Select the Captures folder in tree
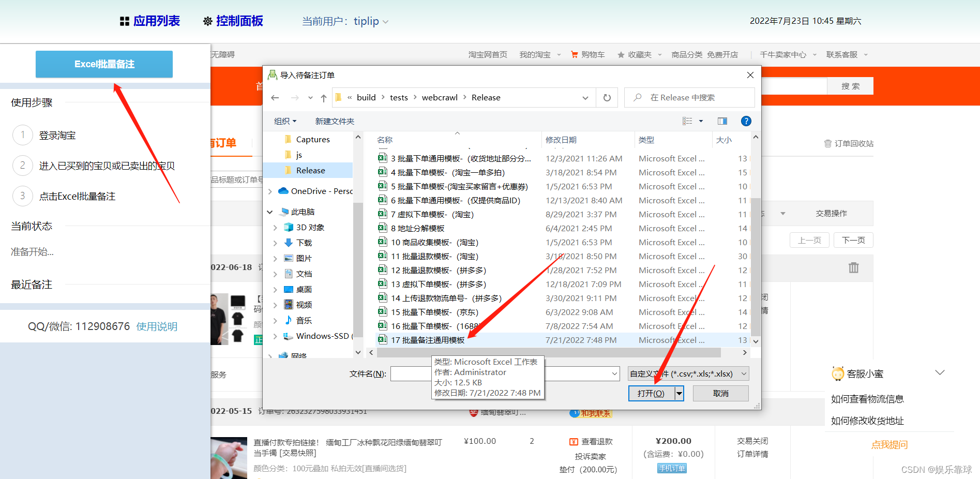 pos(313,140)
